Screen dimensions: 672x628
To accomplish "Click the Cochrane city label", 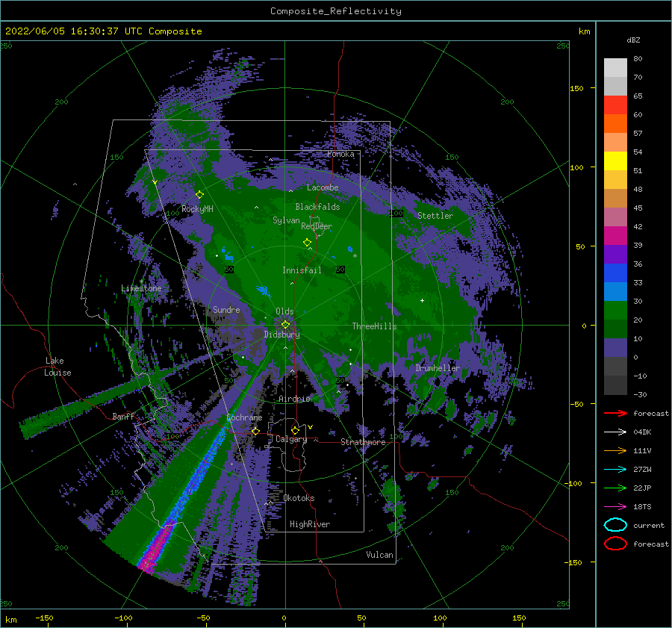I will coord(244,417).
